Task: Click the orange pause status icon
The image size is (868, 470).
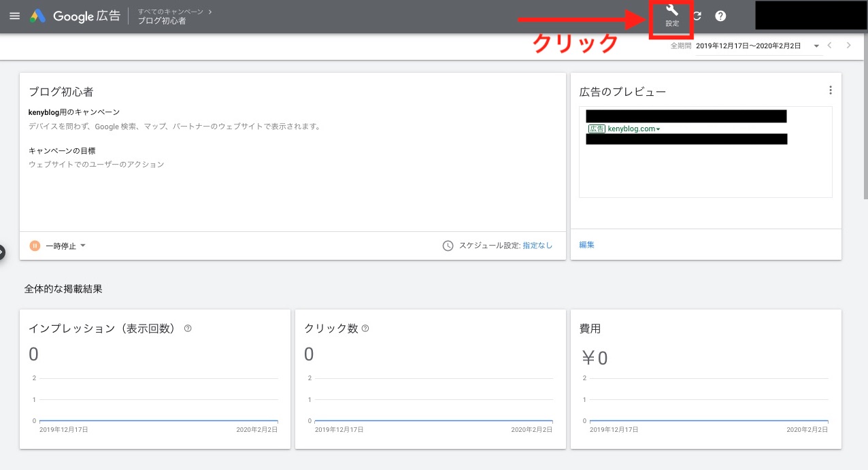Action: pyautogui.click(x=35, y=246)
